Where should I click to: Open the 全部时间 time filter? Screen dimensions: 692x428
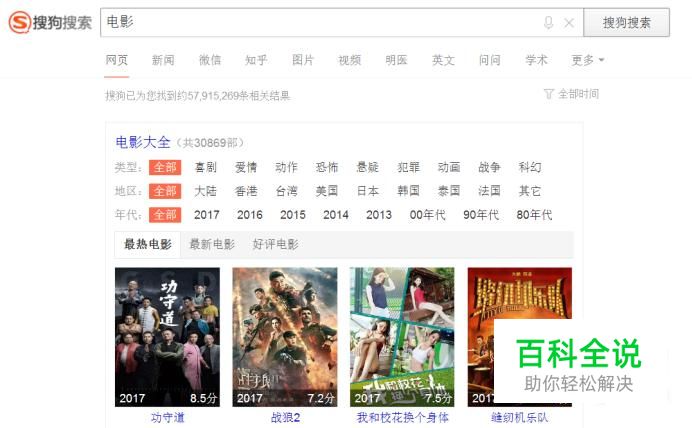coord(572,94)
